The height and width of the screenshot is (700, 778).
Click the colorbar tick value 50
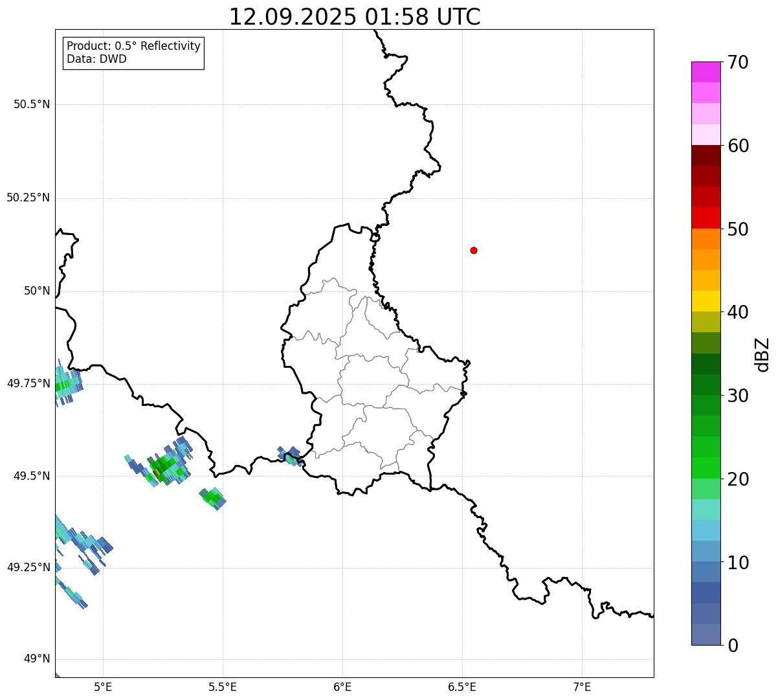pos(738,229)
